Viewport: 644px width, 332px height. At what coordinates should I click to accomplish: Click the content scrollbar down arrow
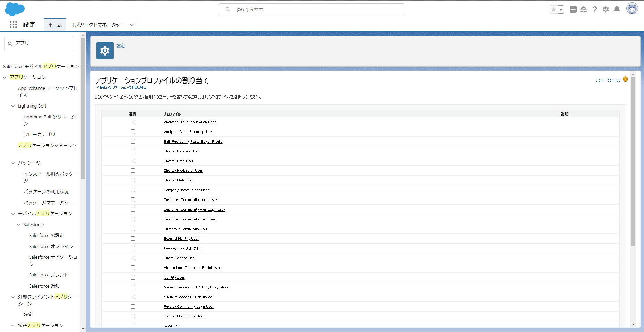(x=633, y=324)
